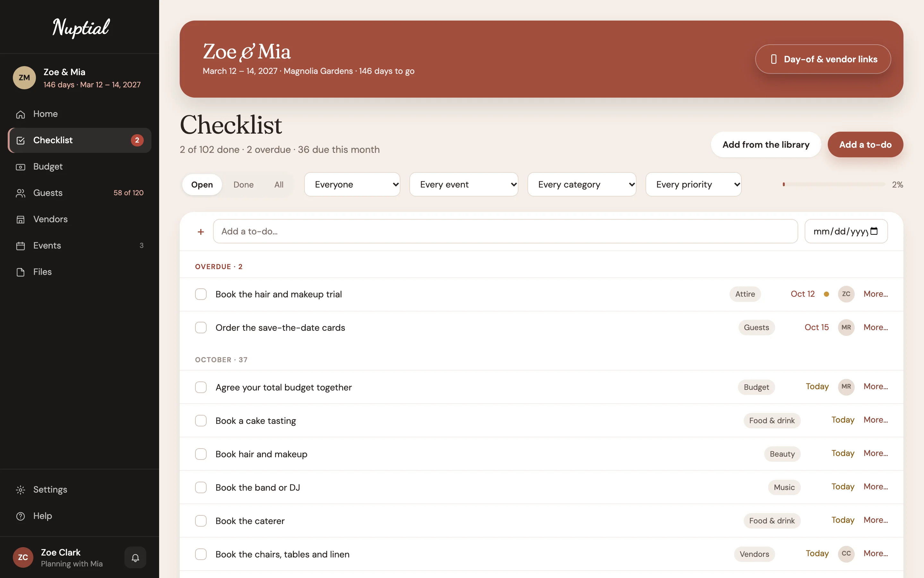The image size is (924, 578).
Task: Click the checklist progress bar
Action: (x=834, y=184)
